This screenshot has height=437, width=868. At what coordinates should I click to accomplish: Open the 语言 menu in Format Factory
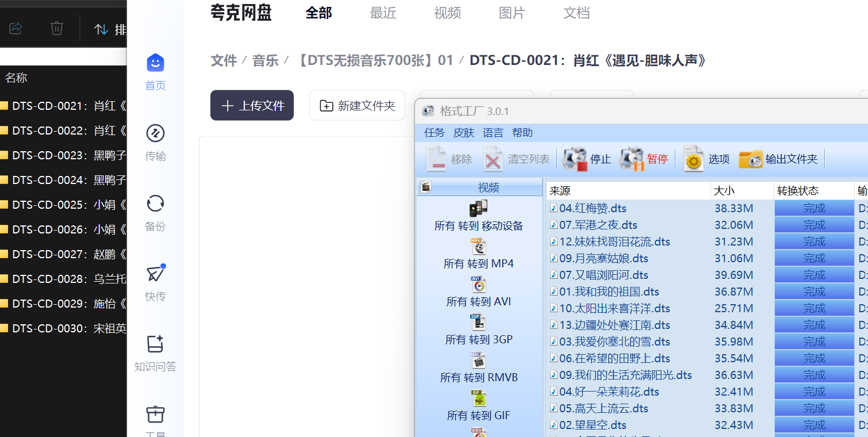(x=493, y=133)
